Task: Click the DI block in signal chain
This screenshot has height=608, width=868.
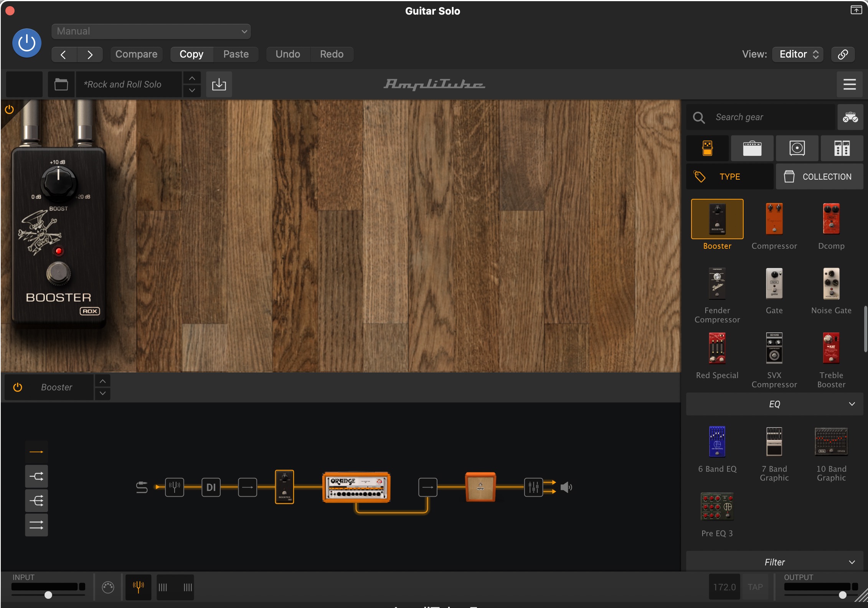Action: tap(211, 487)
